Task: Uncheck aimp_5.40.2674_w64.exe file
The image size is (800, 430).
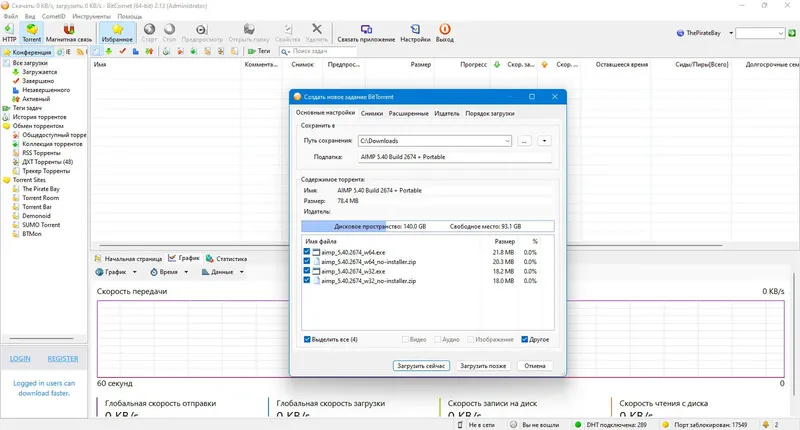Action: coord(307,251)
